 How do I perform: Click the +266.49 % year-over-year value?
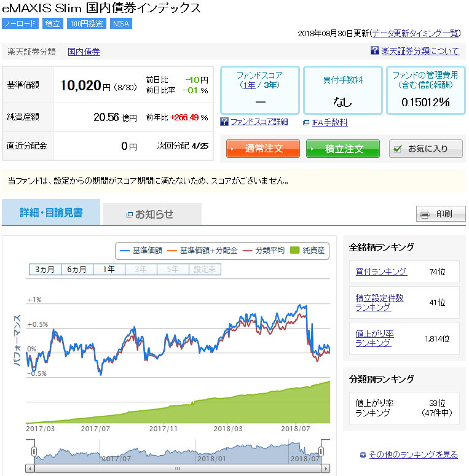189,117
